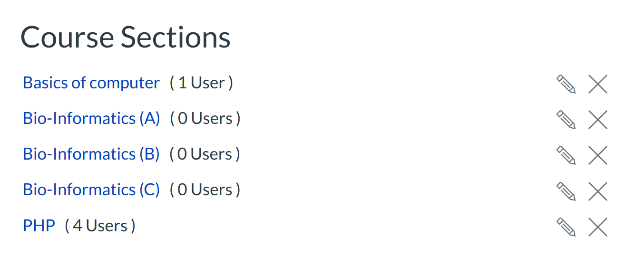Image resolution: width=644 pixels, height=266 pixels.
Task: Click X icon for Bio-Informatics (C)
Action: tap(598, 191)
